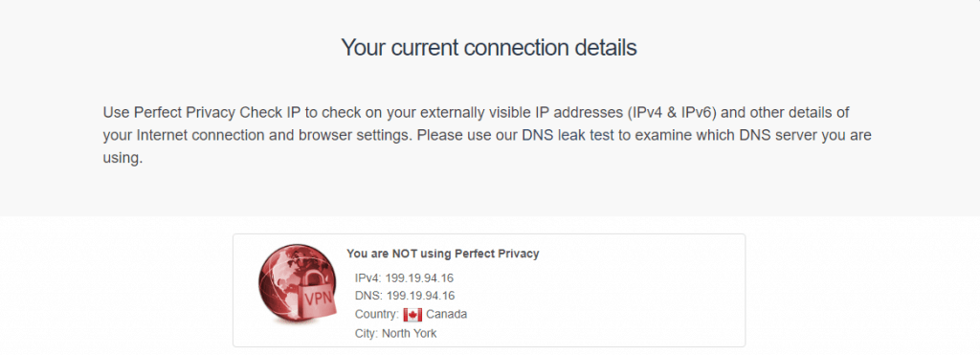Click the Canadian flag icon
Viewport: 980px width, 355px height.
pyautogui.click(x=412, y=315)
